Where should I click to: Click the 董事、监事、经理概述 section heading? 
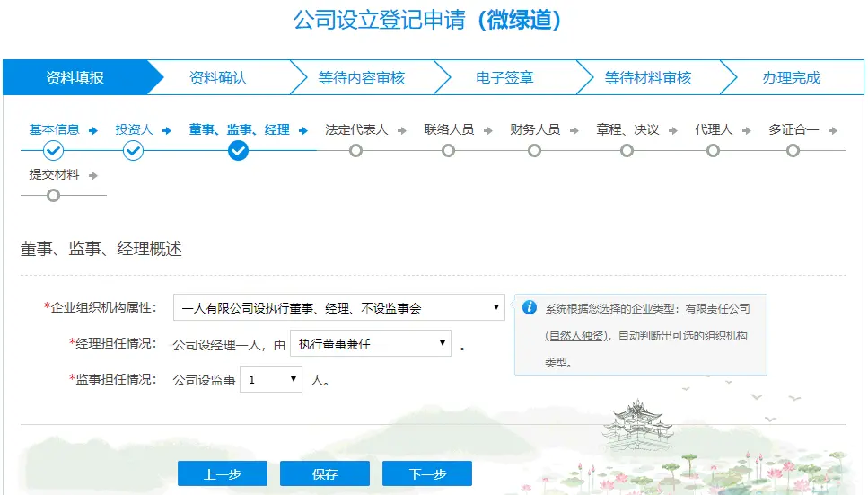click(101, 249)
